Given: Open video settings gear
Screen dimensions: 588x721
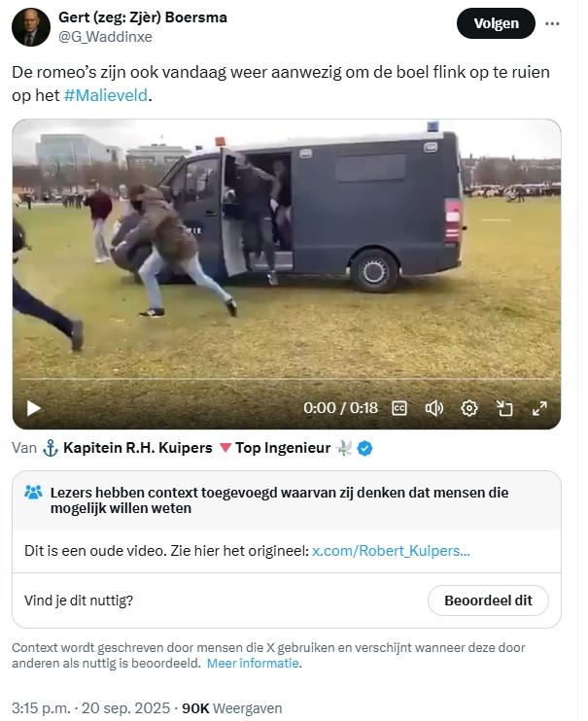Looking at the screenshot, I should (x=468, y=408).
